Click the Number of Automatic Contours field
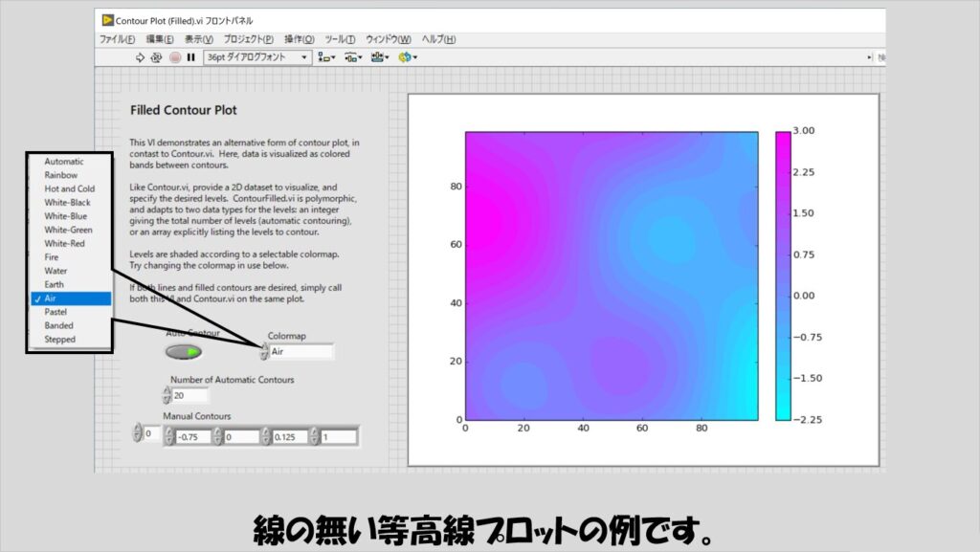 (x=189, y=395)
